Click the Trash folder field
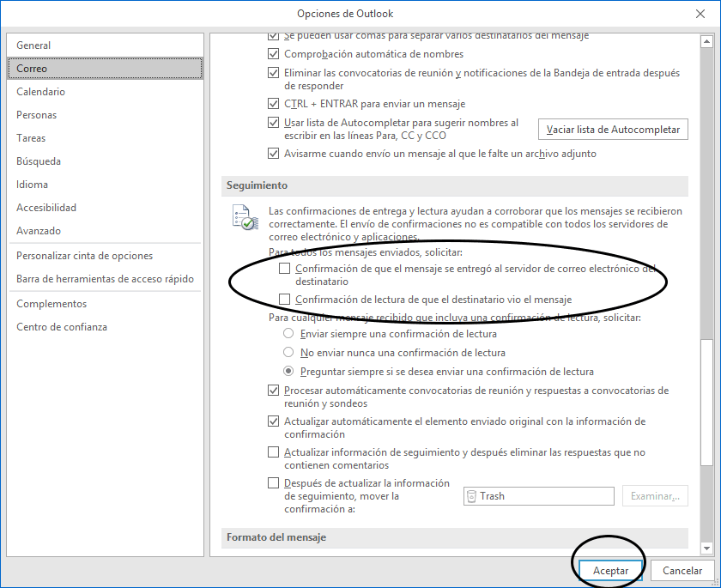Screen dimensions: 721x588 point(539,496)
